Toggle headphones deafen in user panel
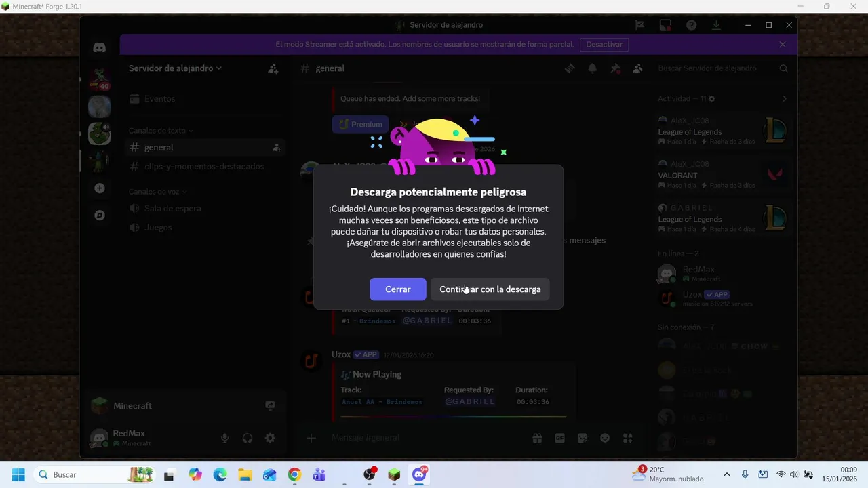Screen dimensions: 868x488 click(248, 438)
